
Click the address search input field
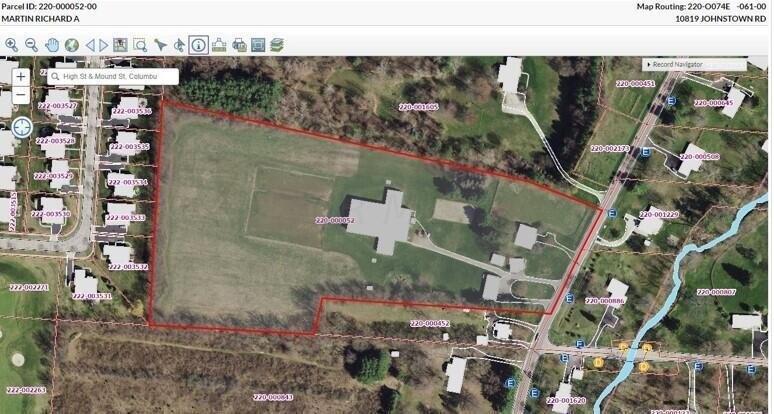pyautogui.click(x=113, y=76)
